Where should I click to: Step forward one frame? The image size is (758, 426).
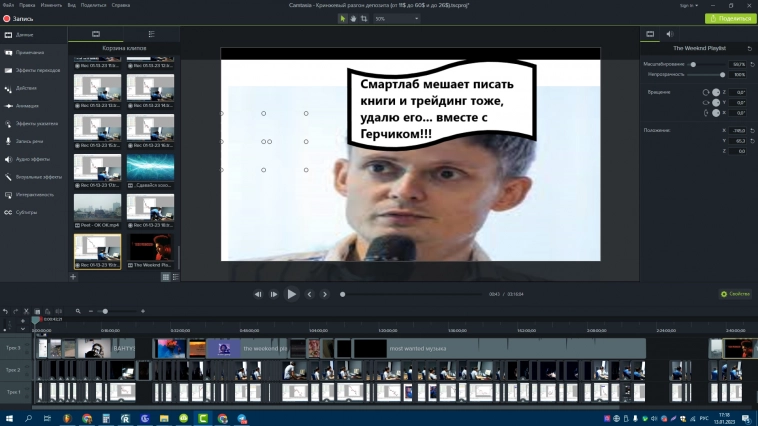(x=274, y=294)
